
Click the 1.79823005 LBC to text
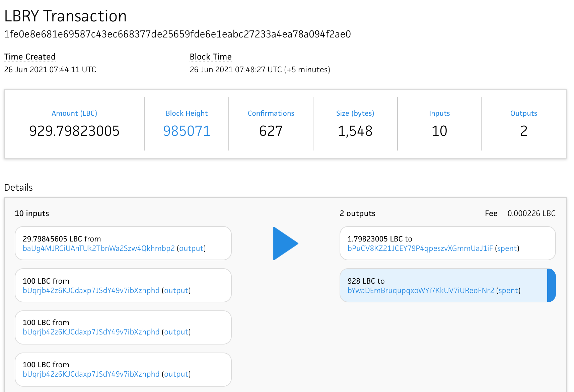tap(380, 239)
